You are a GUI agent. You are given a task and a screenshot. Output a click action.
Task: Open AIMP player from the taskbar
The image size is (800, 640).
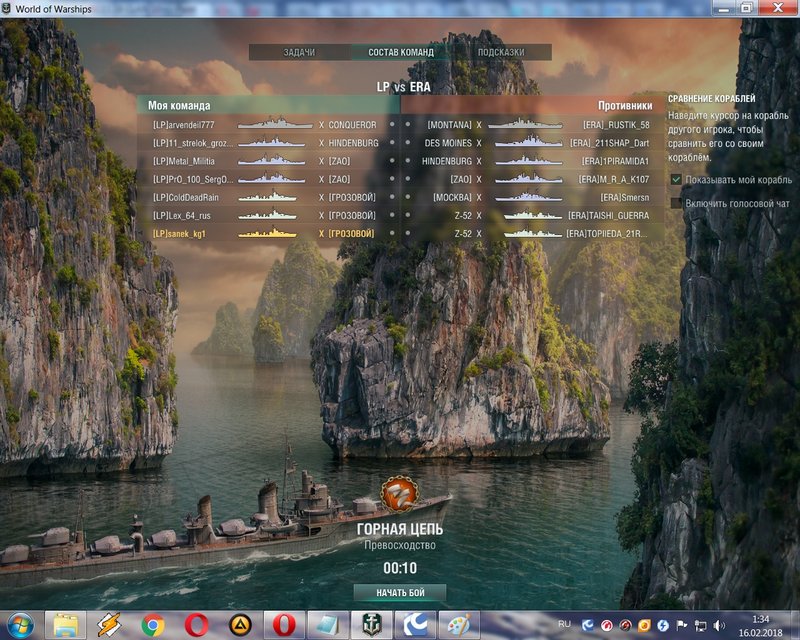point(240,625)
